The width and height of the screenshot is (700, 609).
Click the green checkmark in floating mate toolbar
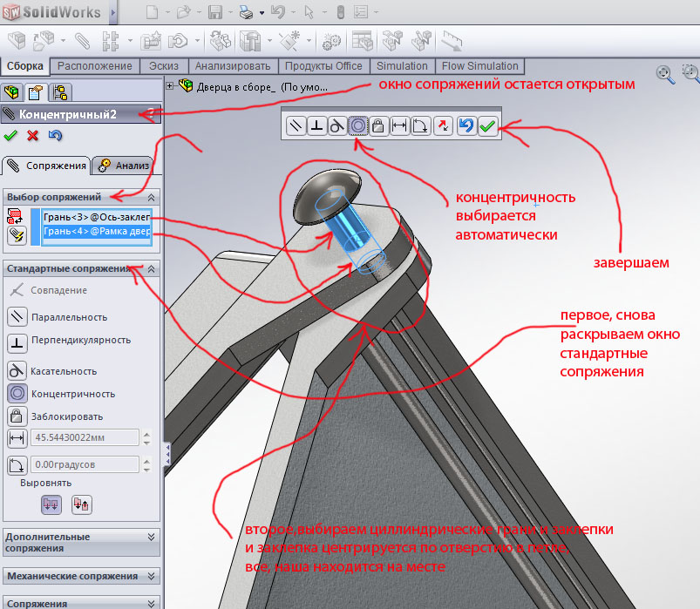pos(487,126)
